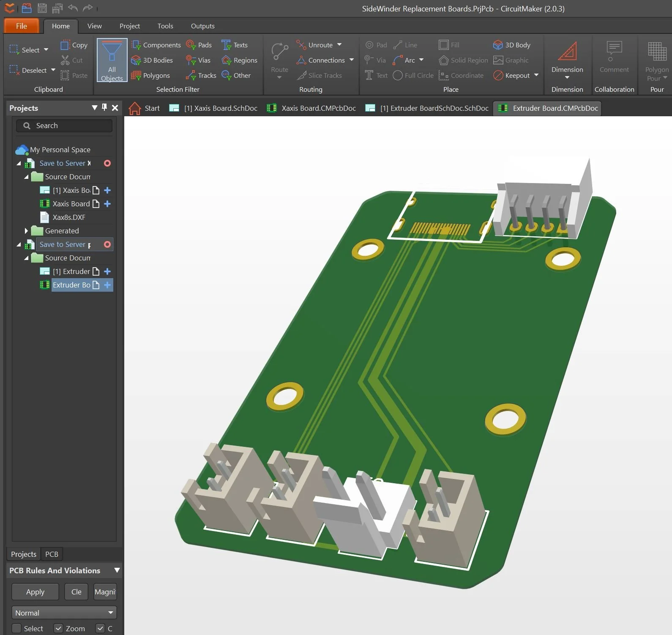
Task: Enable the Select checkbox
Action: tap(16, 628)
